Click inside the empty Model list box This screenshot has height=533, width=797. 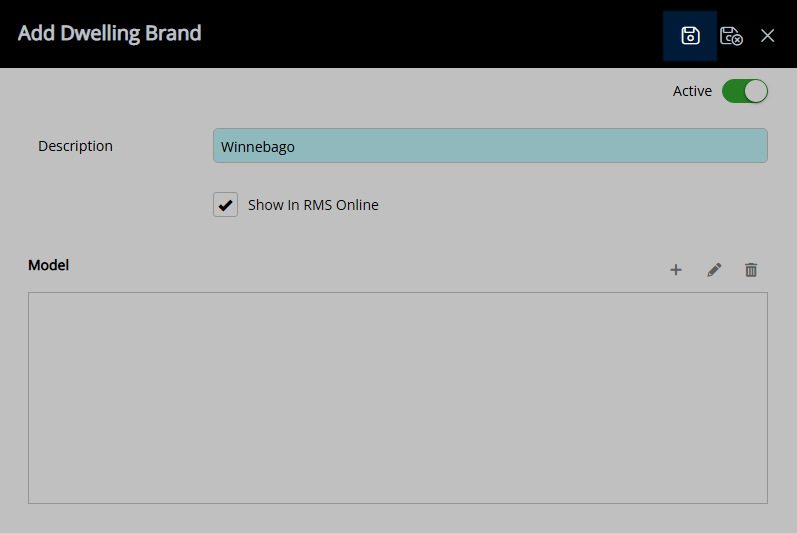click(x=397, y=397)
